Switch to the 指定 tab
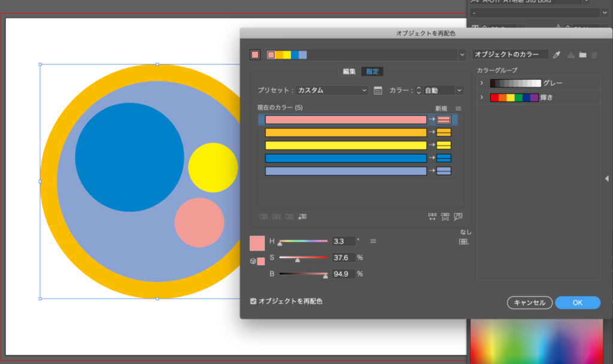 point(372,71)
